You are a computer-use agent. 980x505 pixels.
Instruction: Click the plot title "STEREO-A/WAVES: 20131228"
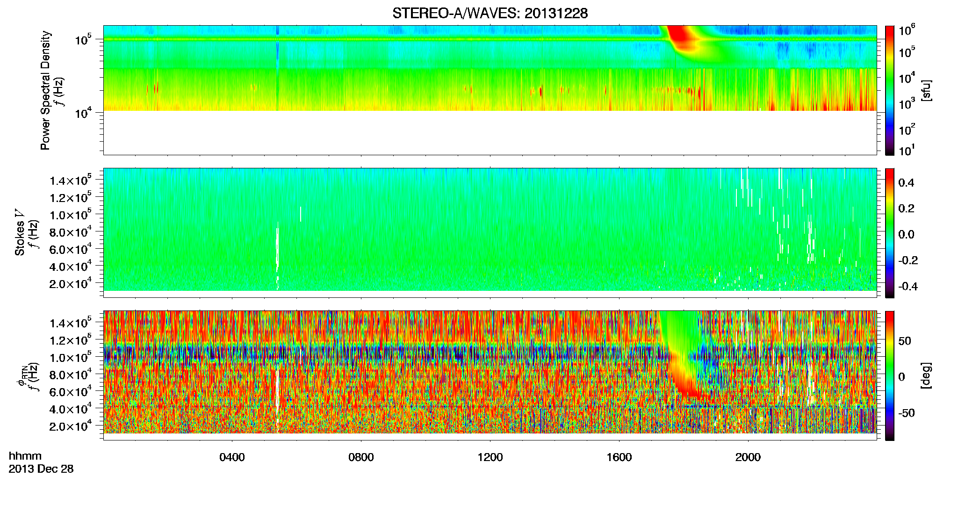[490, 14]
